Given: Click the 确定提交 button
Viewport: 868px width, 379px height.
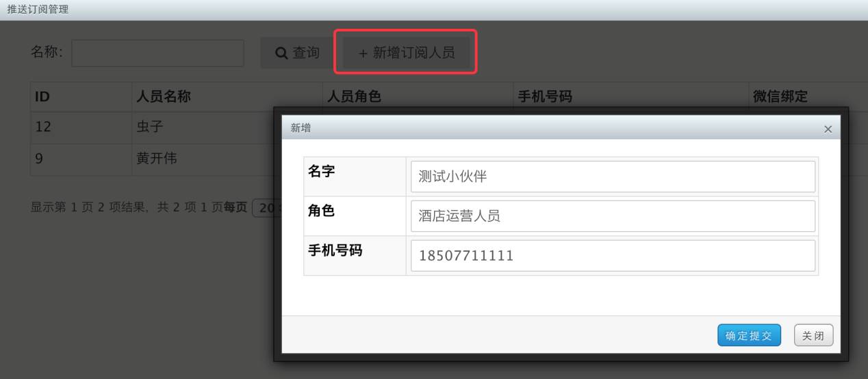Looking at the screenshot, I should coord(749,335).
